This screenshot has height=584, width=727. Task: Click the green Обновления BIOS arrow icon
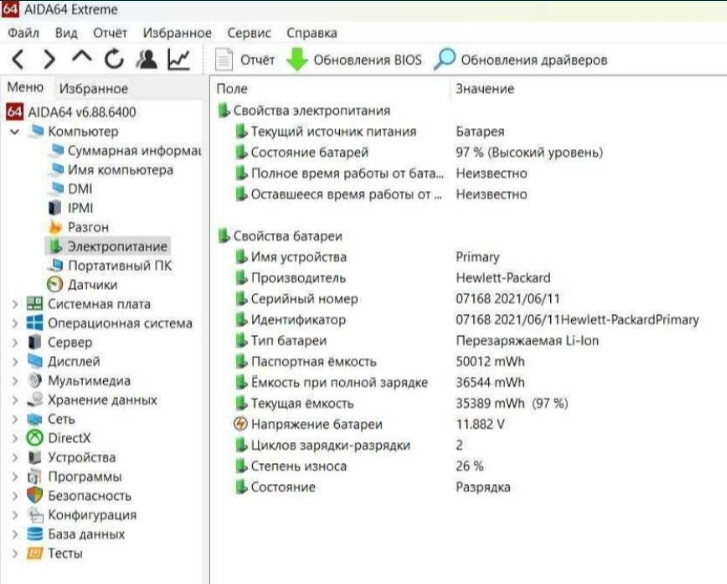(x=297, y=59)
